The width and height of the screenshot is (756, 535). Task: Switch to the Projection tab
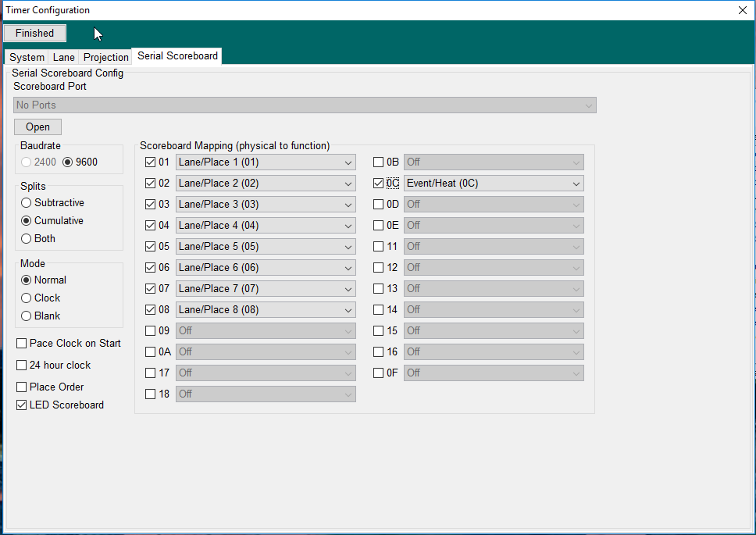click(105, 57)
